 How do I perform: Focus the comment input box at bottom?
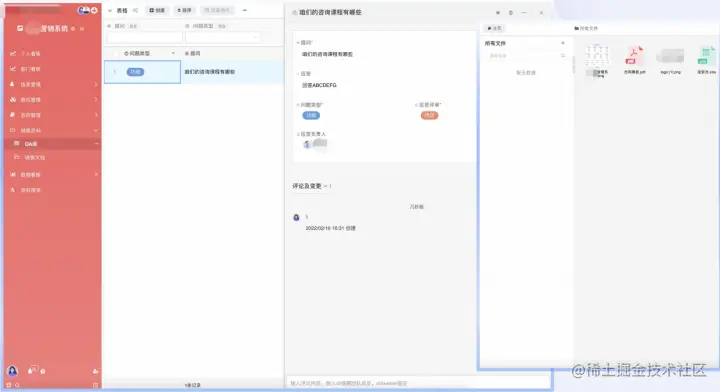pyautogui.click(x=418, y=383)
